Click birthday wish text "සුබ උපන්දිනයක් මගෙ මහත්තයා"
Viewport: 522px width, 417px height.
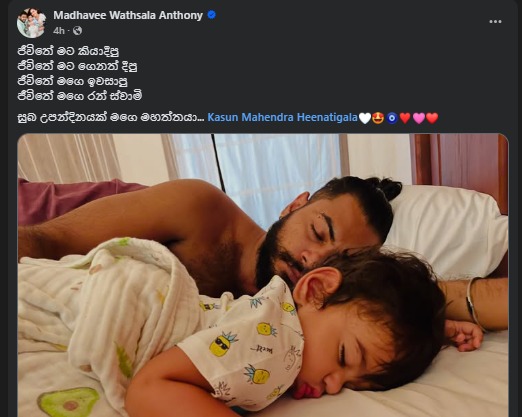tap(111, 118)
